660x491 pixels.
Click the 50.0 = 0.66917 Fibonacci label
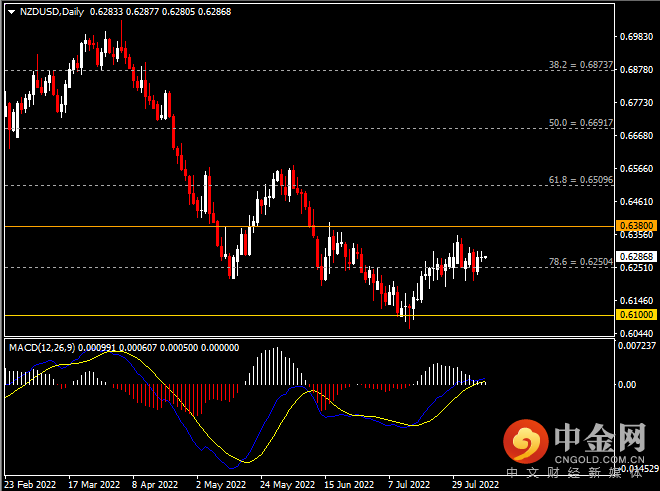coord(580,123)
